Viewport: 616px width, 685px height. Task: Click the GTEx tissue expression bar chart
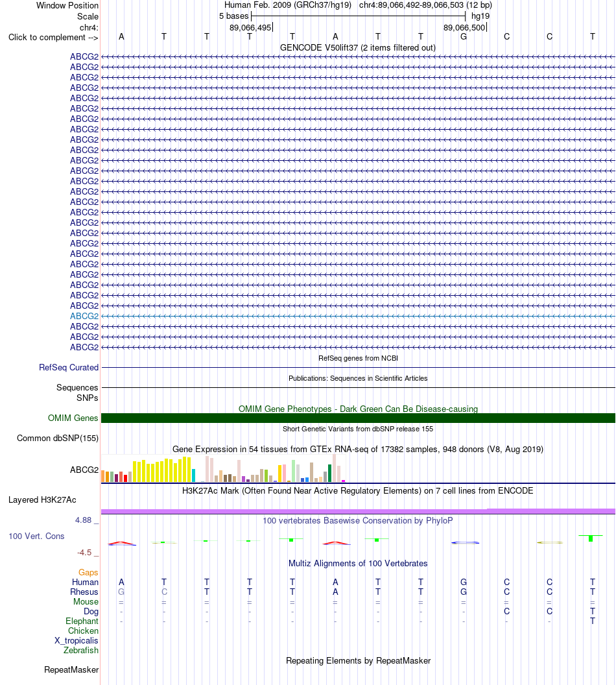coord(223,468)
